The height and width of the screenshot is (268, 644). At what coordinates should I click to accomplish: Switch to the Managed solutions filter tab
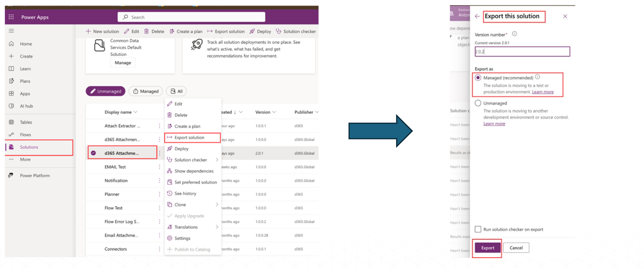click(146, 91)
